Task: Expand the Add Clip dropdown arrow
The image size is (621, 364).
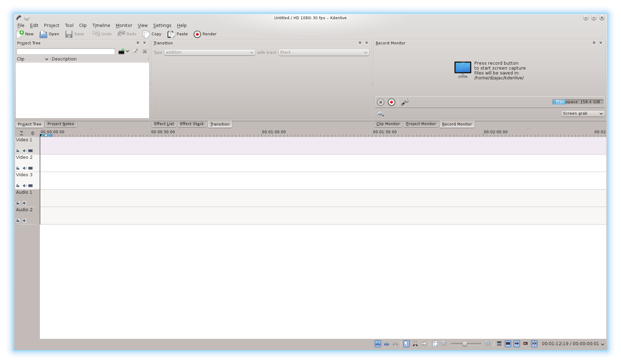Action: (x=128, y=51)
